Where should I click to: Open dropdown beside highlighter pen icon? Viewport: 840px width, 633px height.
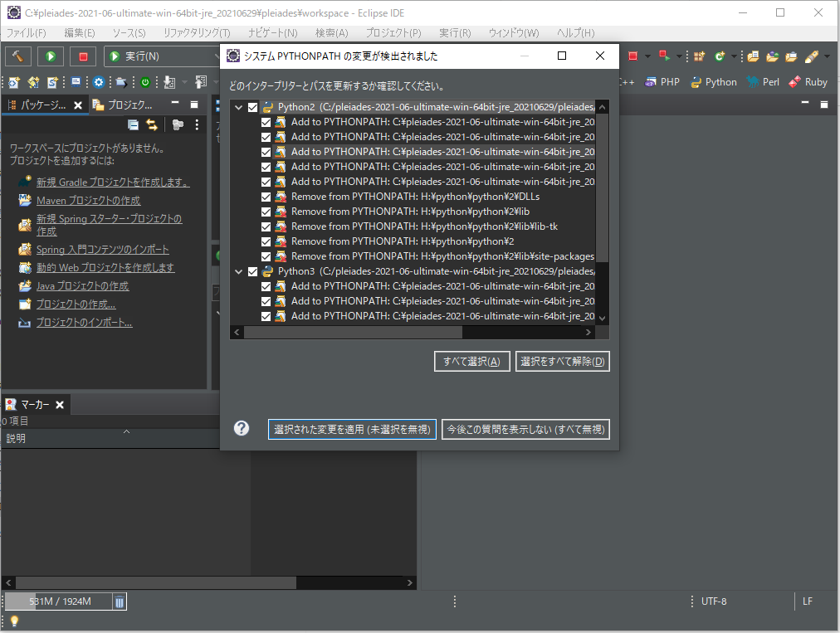827,56
